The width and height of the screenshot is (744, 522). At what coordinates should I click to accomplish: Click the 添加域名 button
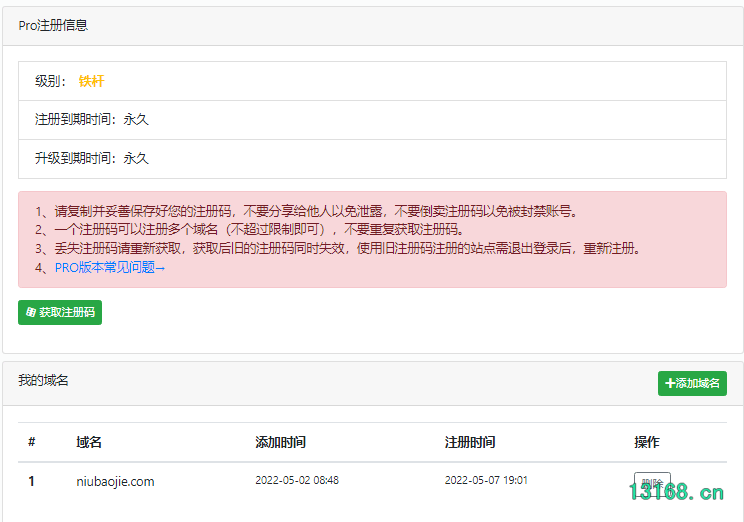(x=692, y=383)
